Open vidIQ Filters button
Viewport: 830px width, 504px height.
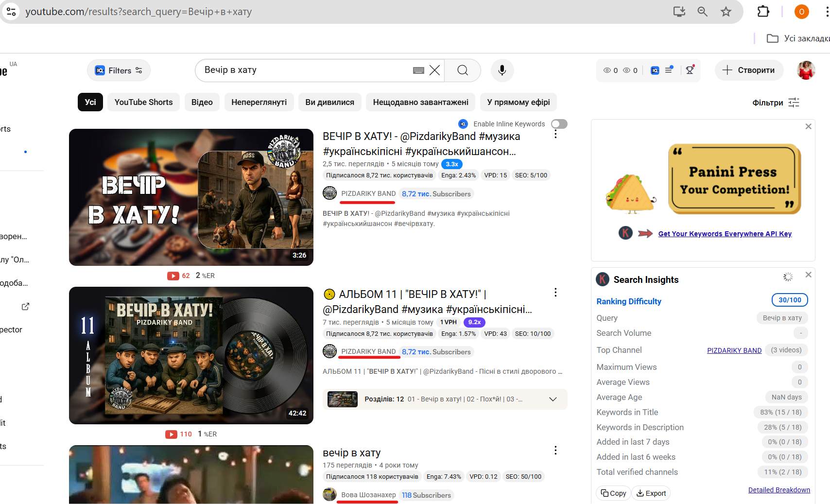[x=119, y=70]
